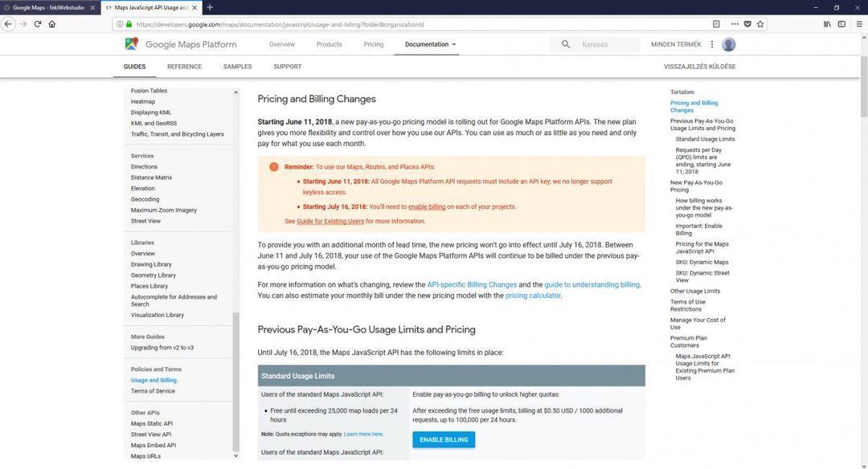Click Learn more here link
The width and height of the screenshot is (868, 469).
pyautogui.click(x=363, y=434)
